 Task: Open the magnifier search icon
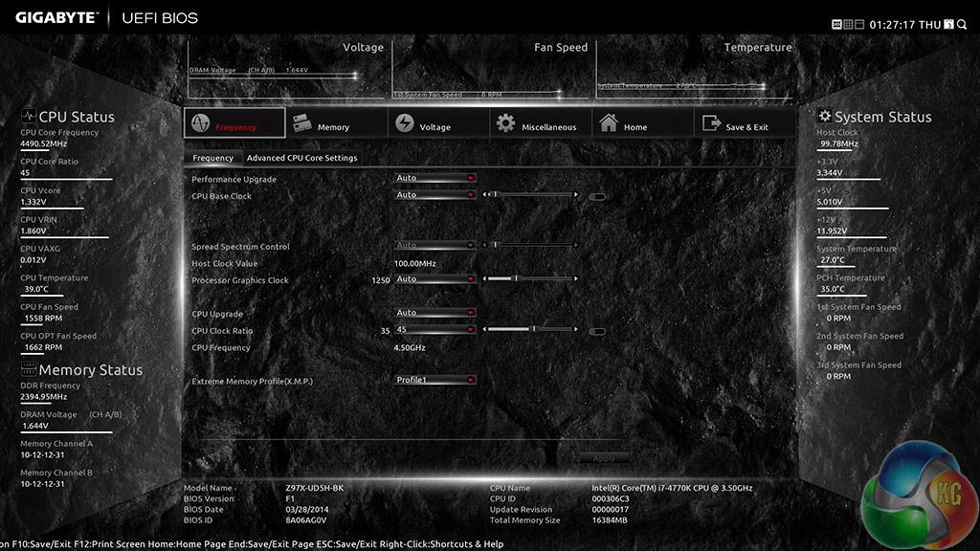coord(962,24)
